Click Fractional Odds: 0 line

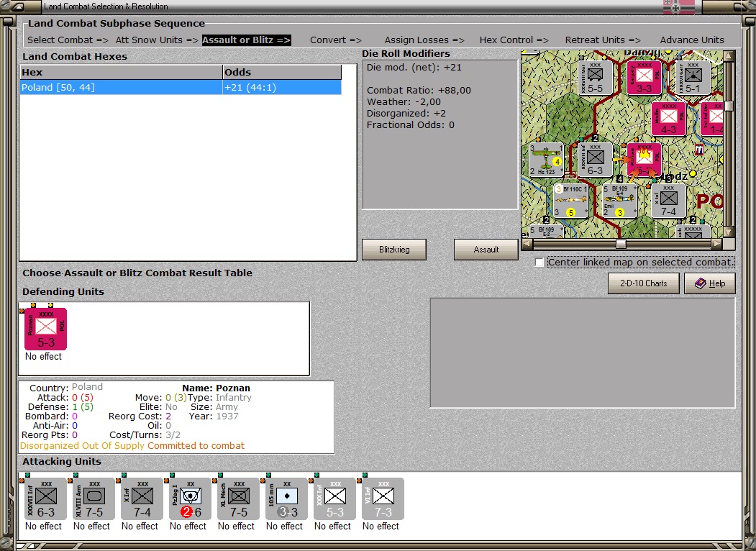coord(410,125)
